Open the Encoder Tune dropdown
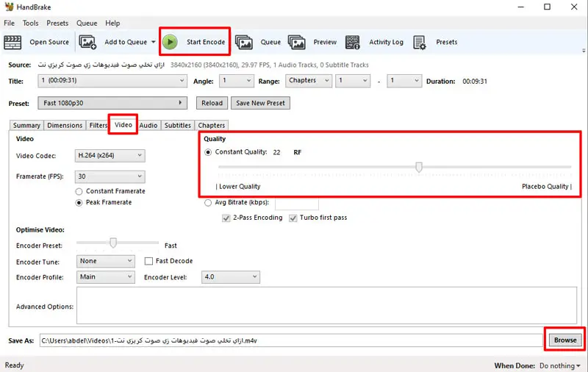The image size is (588, 372). (x=105, y=261)
